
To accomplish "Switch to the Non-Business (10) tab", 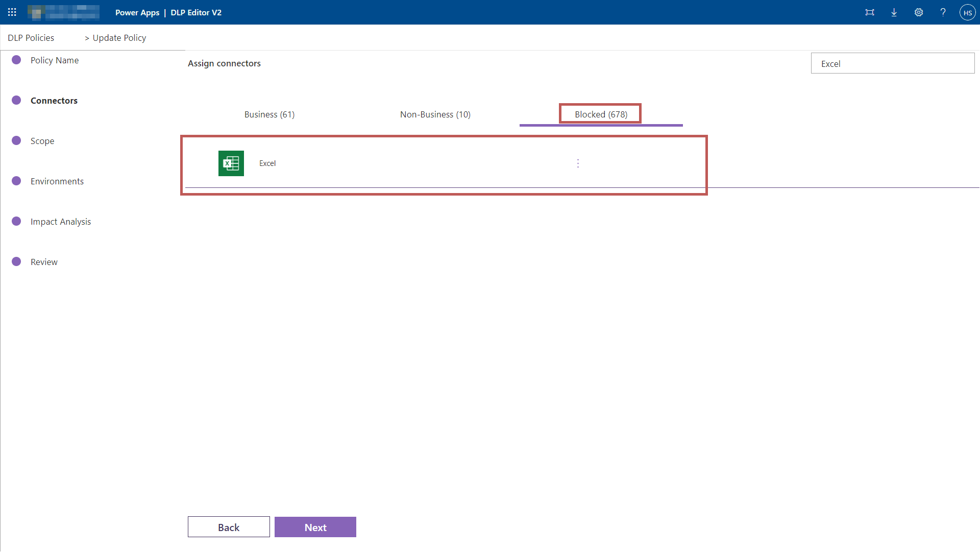I will pyautogui.click(x=435, y=114).
